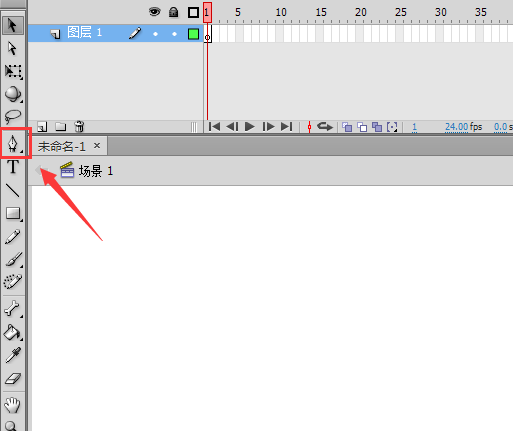Click frame 10 on the timeline ruler

click(281, 13)
